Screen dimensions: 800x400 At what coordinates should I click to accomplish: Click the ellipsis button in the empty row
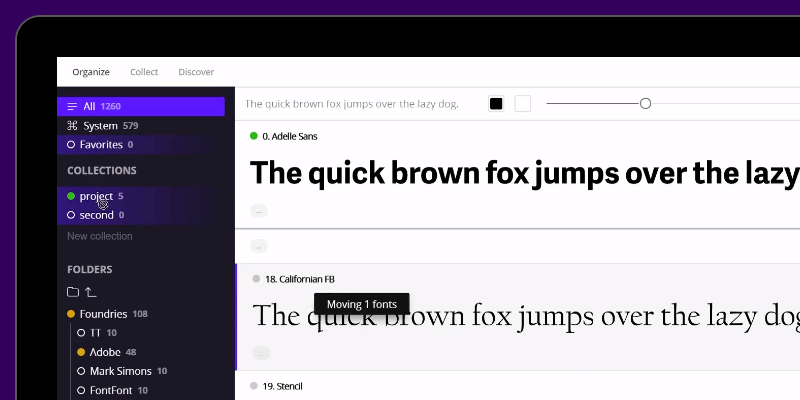tap(259, 246)
